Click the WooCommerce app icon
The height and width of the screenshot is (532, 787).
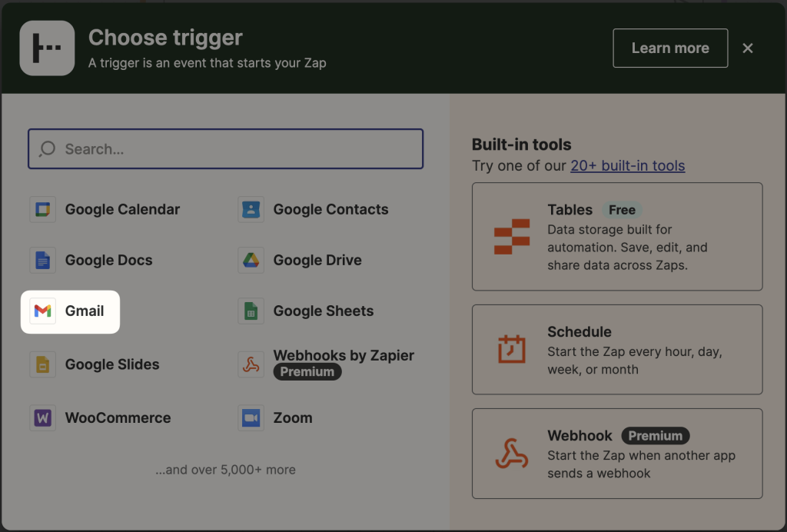click(x=42, y=417)
